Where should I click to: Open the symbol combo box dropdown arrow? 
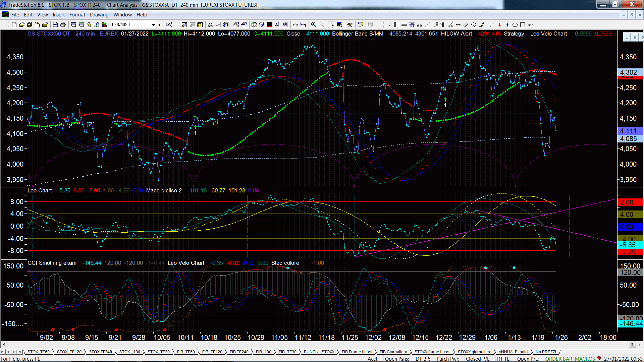(153, 25)
